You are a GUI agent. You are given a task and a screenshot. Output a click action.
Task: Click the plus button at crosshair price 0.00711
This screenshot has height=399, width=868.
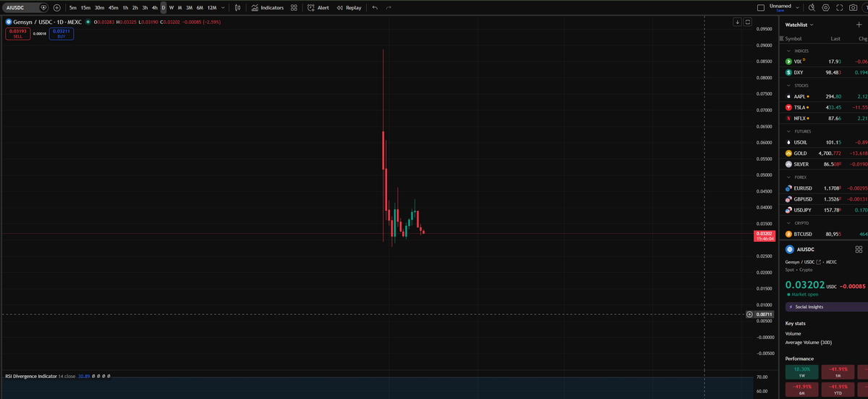(x=749, y=314)
